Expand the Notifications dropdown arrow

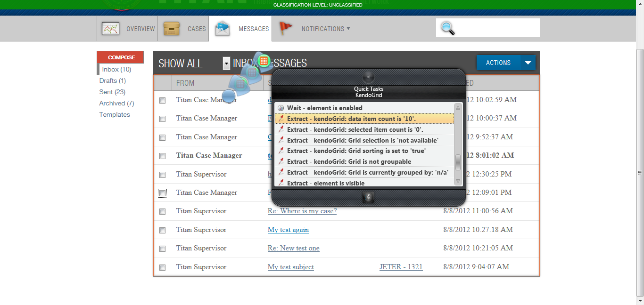point(348,29)
